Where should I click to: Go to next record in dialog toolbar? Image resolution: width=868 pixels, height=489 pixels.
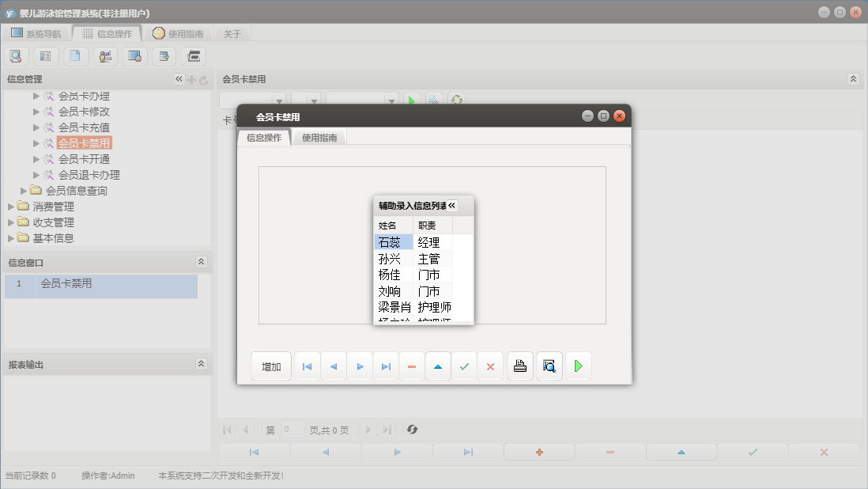(360, 366)
